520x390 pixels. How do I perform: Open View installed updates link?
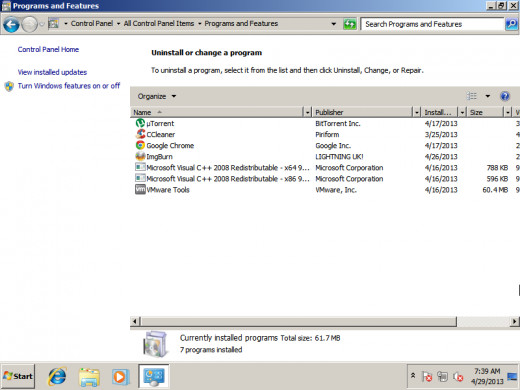coord(52,72)
